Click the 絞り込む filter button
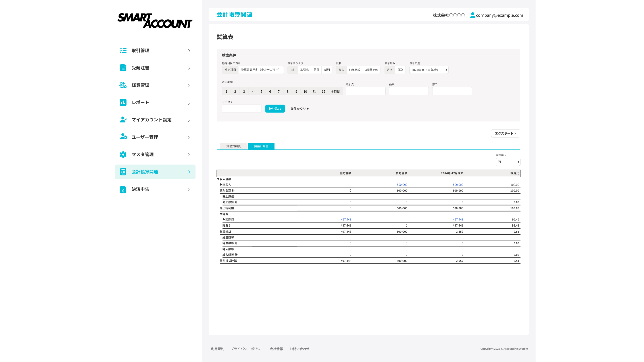Viewport: 644px width, 362px height. pyautogui.click(x=275, y=109)
